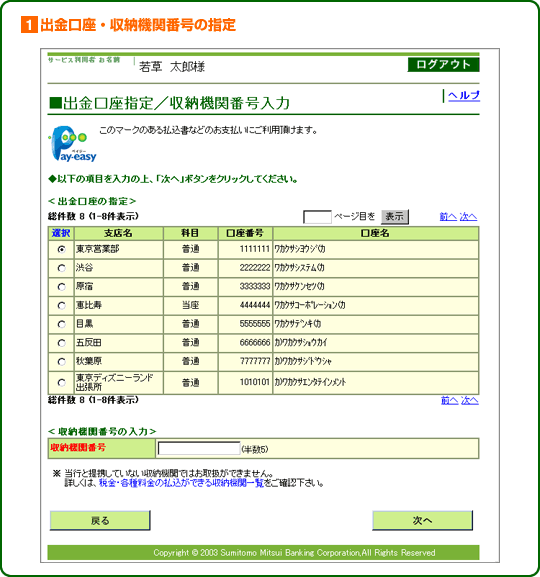Click the 当座 cell in 恵比寿 row
This screenshot has width=540, height=577.
coord(191,305)
